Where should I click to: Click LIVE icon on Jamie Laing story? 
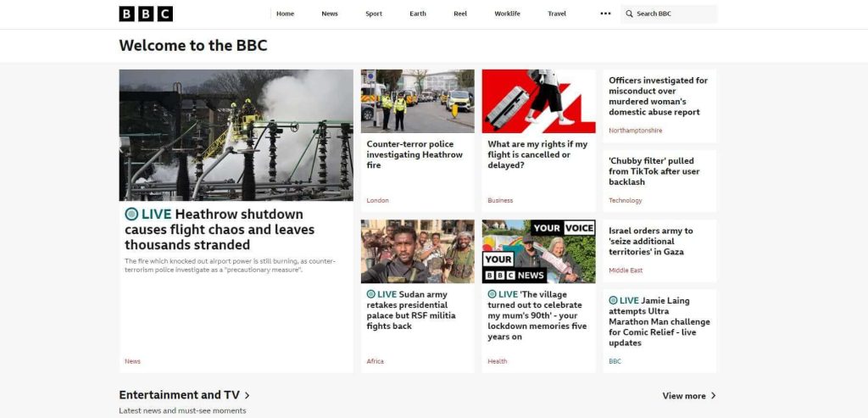pyautogui.click(x=614, y=300)
